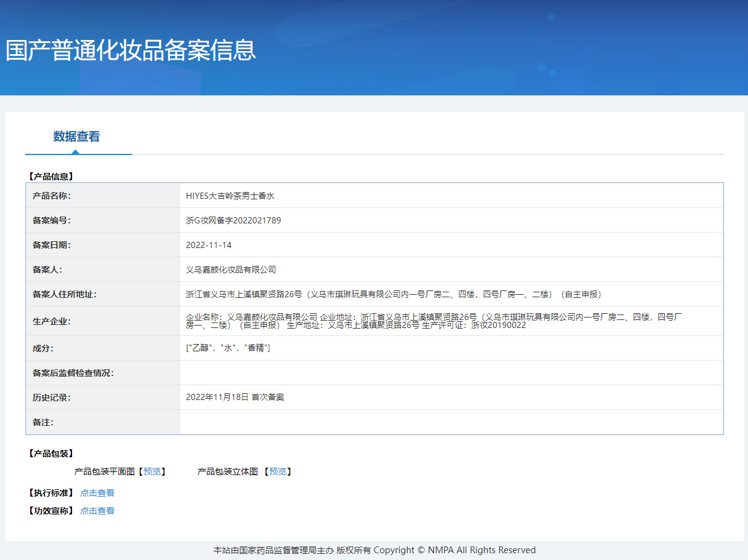The width and height of the screenshot is (748, 560).
Task: Click the page title 国产普通化妆品备案信息
Action: click(x=131, y=50)
